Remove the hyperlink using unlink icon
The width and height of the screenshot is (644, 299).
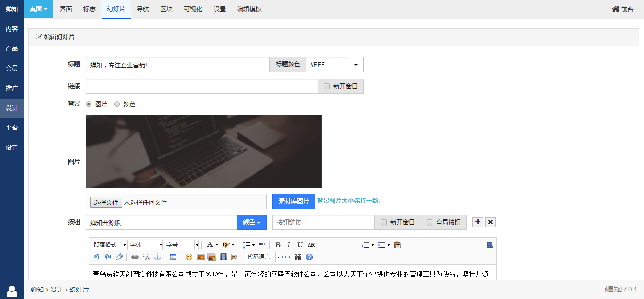(x=146, y=257)
